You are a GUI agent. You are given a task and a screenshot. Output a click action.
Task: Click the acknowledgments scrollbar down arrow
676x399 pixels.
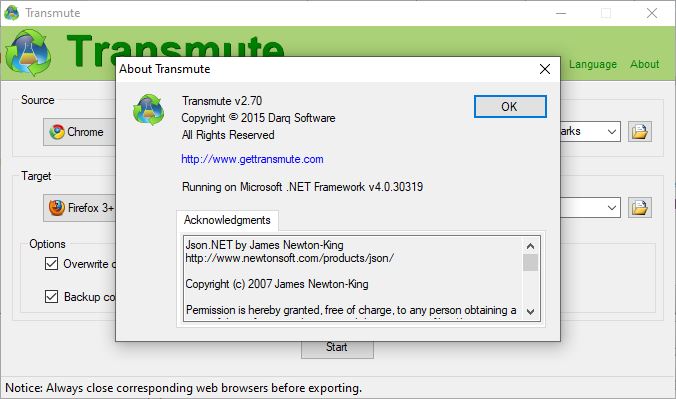pos(531,311)
